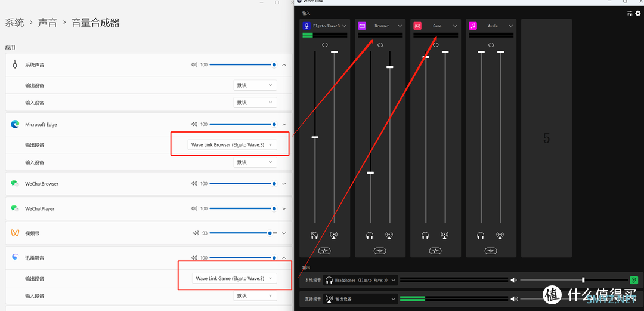
Task: Click the broadcast icon in 直播混音 output
Action: 329,298
